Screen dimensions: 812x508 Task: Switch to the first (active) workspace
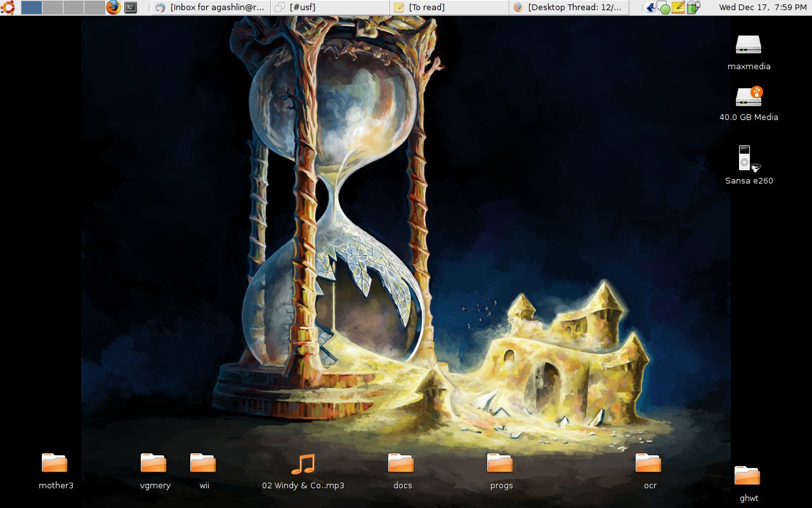32,8
